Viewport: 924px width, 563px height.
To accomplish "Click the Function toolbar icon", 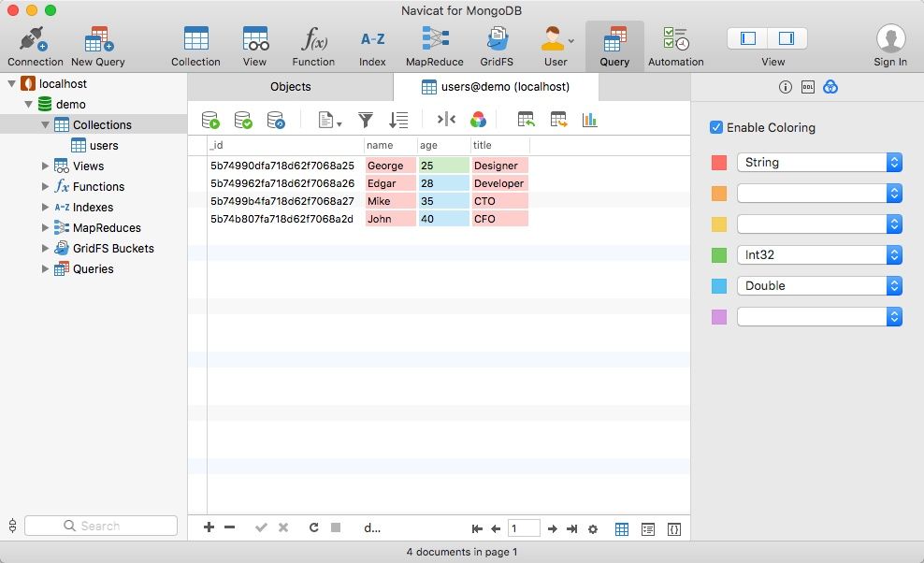I will 313,39.
